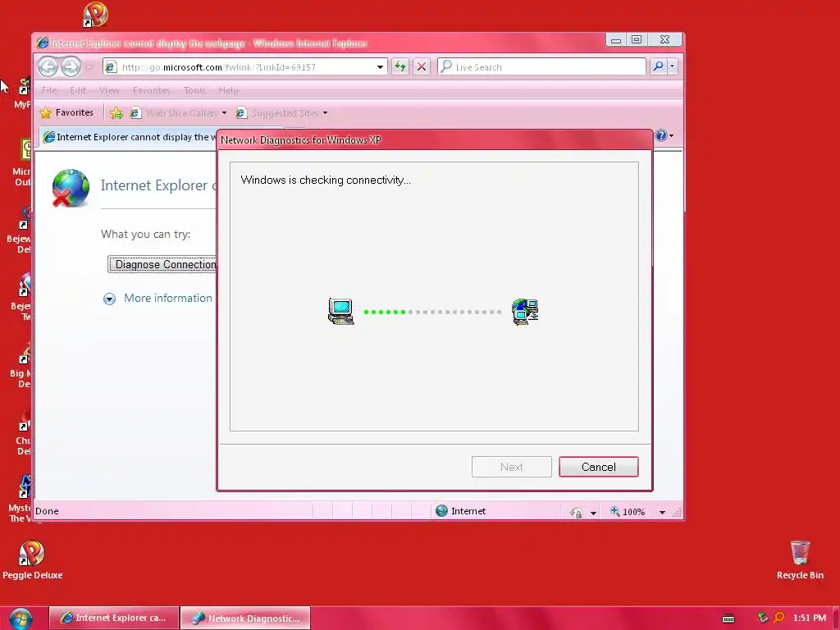This screenshot has width=840, height=630.
Task: Click the 'Windows is checking connectivity...' text
Action: point(325,180)
